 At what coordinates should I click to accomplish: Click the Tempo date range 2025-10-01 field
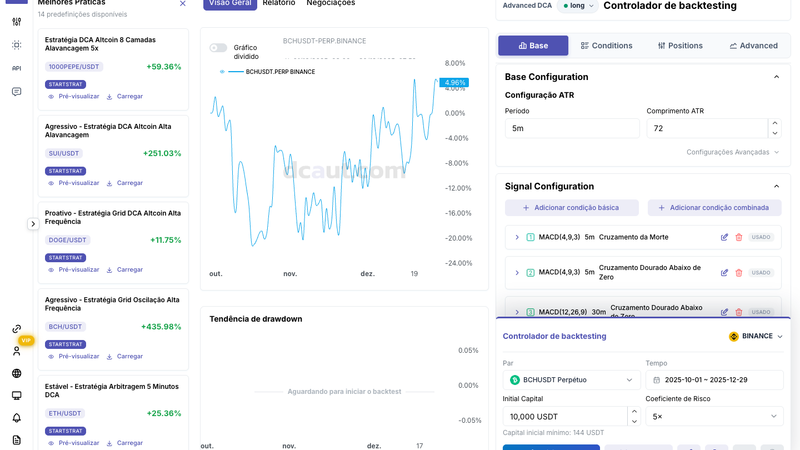[x=714, y=380]
